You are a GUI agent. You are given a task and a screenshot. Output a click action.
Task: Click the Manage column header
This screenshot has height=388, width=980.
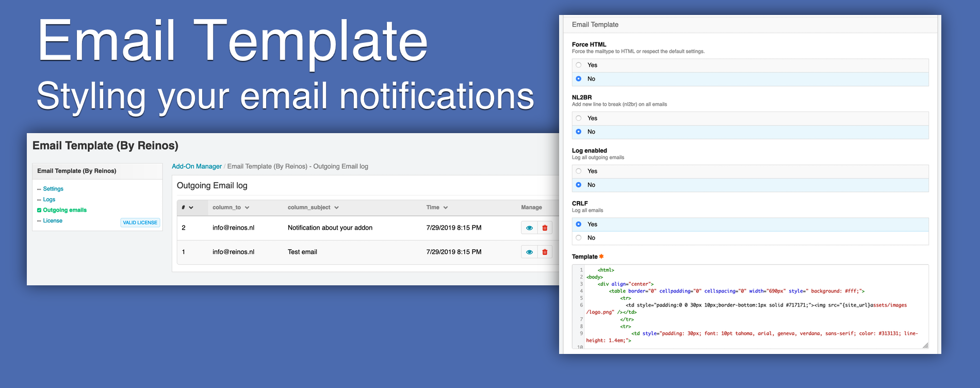pos(531,207)
